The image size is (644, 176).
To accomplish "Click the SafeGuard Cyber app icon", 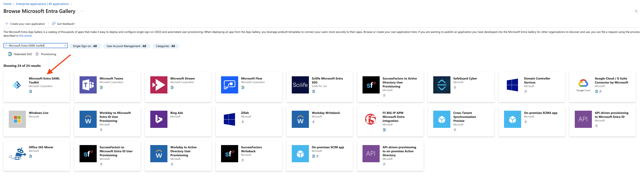I will 442,85.
